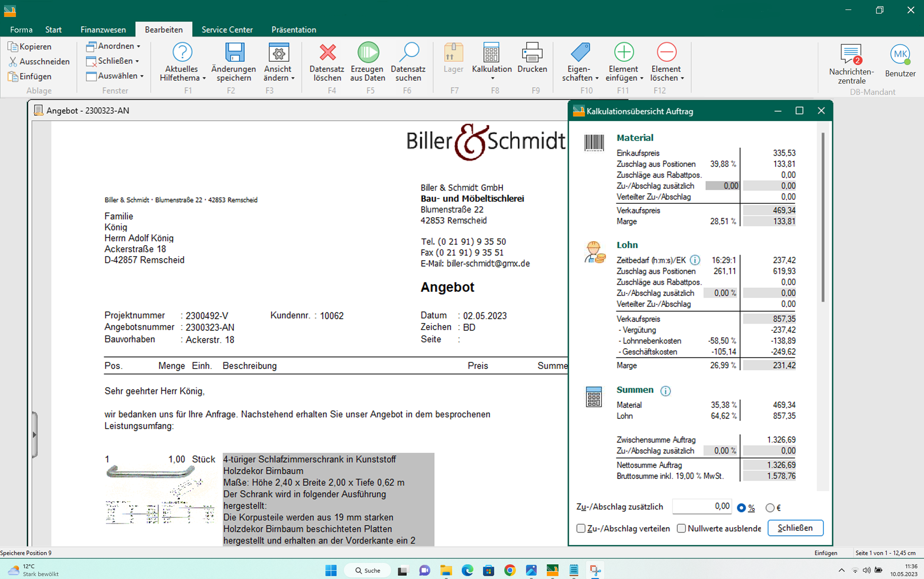Click info icon beside Summen heading
This screenshot has width=924, height=579.
pyautogui.click(x=666, y=391)
